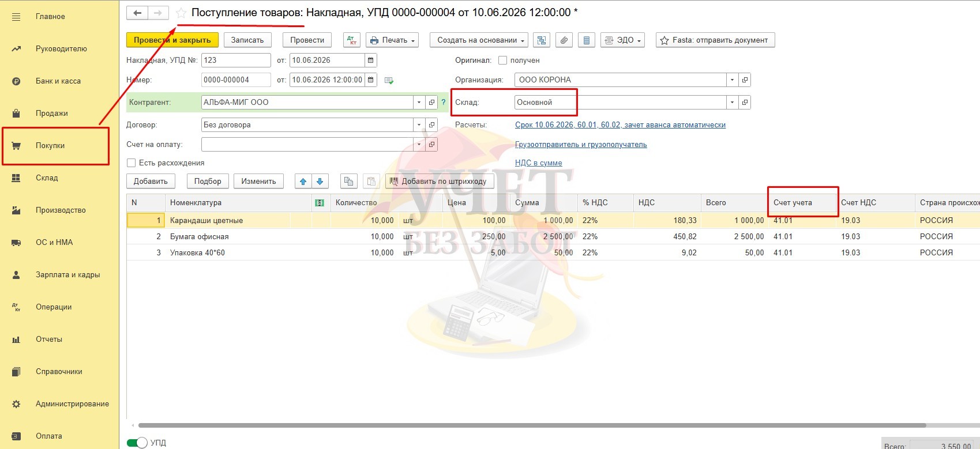
Task: Click the list/report icon next to the paperclip
Action: 587,40
